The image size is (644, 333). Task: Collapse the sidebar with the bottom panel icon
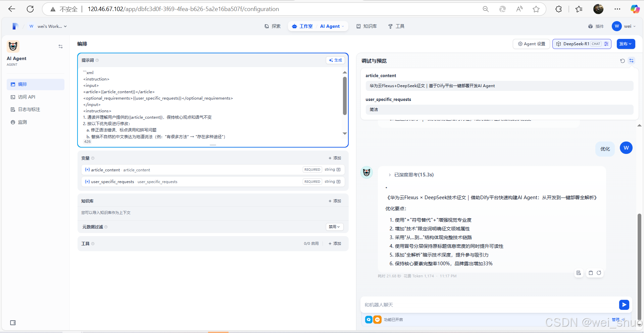tap(13, 323)
